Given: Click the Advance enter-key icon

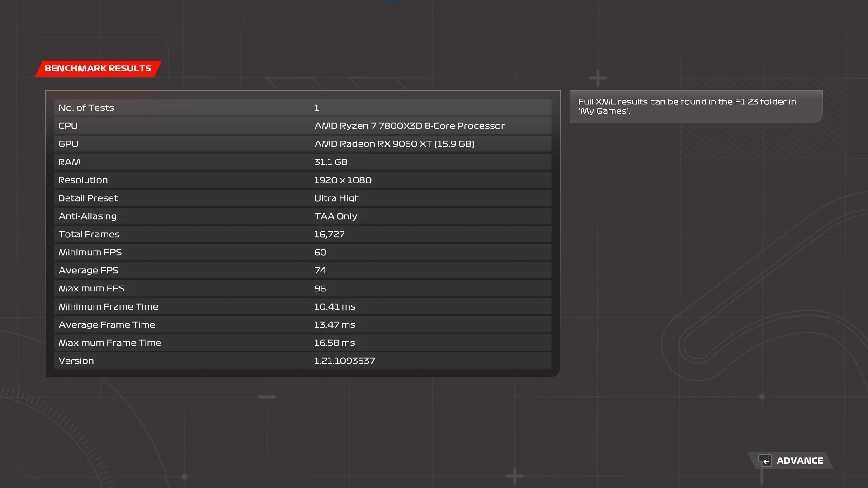Looking at the screenshot, I should [764, 460].
